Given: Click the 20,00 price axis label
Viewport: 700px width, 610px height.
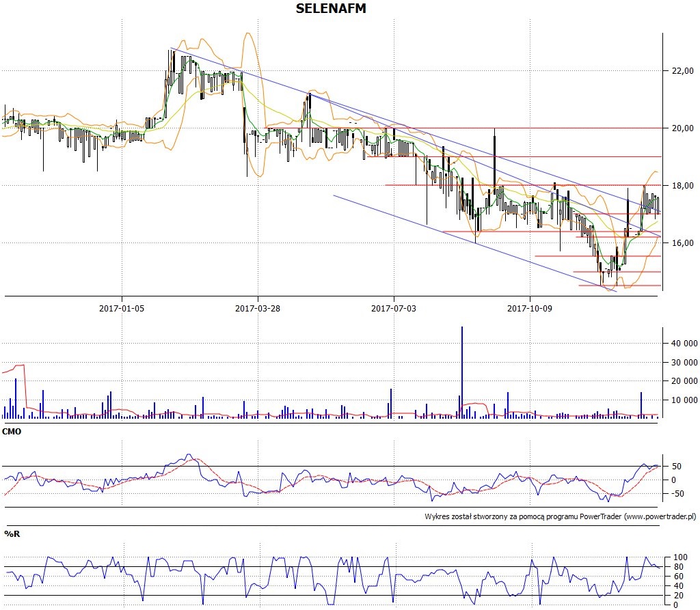Looking at the screenshot, I should (x=683, y=128).
